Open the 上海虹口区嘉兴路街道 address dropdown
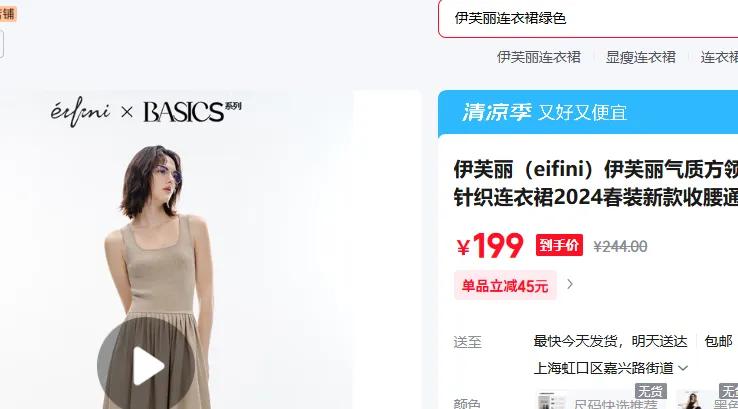 (610, 368)
